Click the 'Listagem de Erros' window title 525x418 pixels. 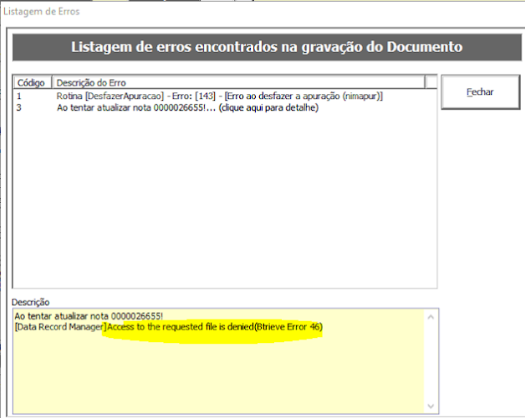[x=42, y=11]
